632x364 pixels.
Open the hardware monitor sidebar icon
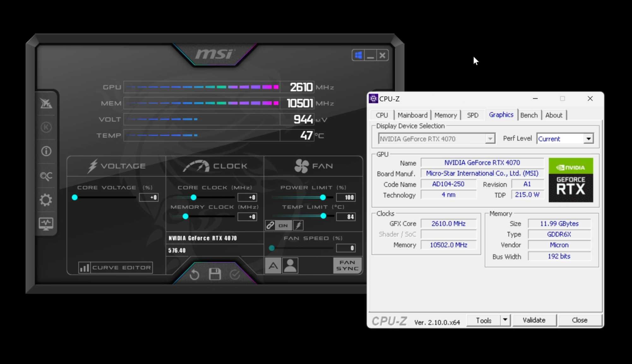click(x=46, y=224)
